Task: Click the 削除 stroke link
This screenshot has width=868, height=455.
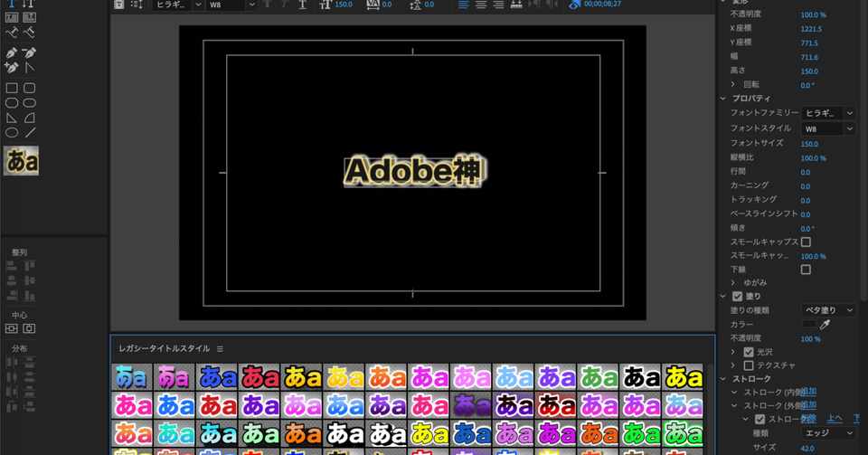Action: pos(808,419)
